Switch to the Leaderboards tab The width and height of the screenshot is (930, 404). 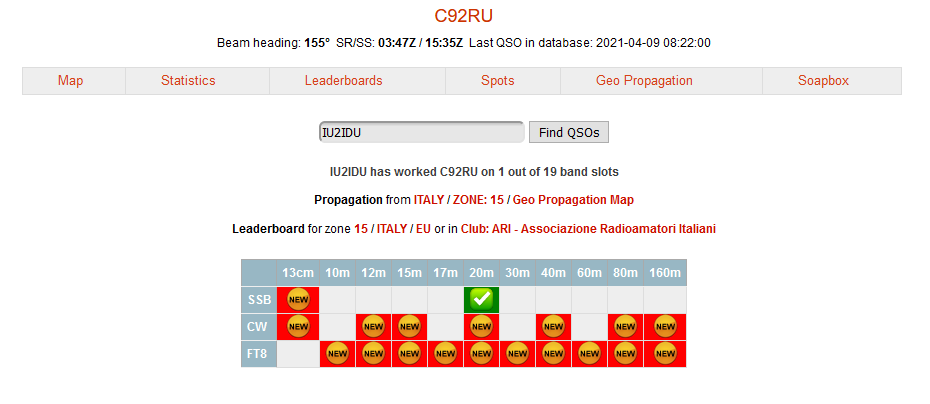click(x=343, y=81)
